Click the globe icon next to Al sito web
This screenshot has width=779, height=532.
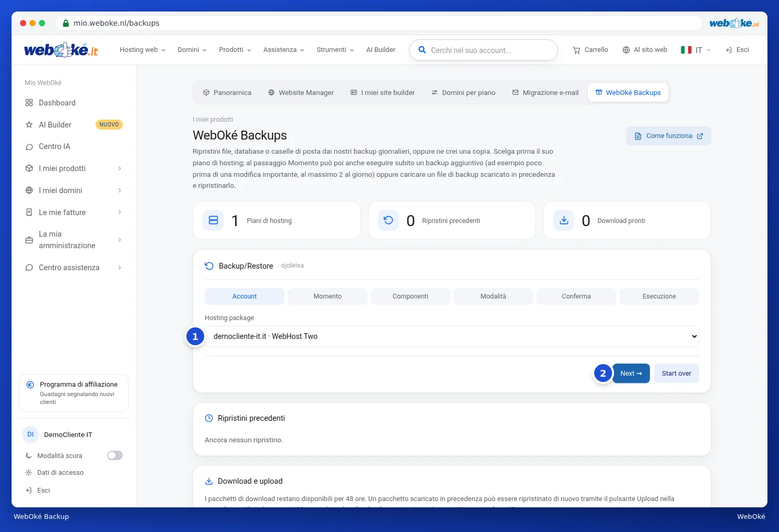(x=626, y=50)
